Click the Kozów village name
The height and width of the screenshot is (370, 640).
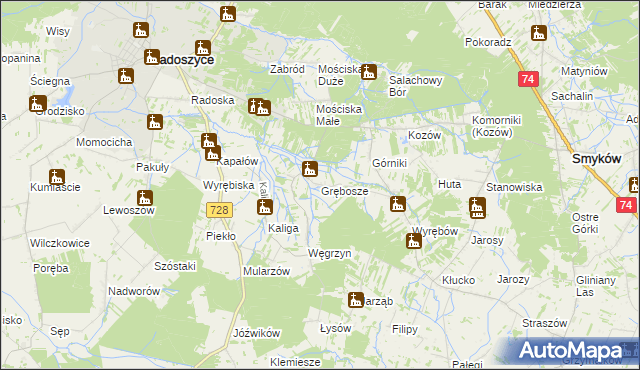tap(424, 135)
